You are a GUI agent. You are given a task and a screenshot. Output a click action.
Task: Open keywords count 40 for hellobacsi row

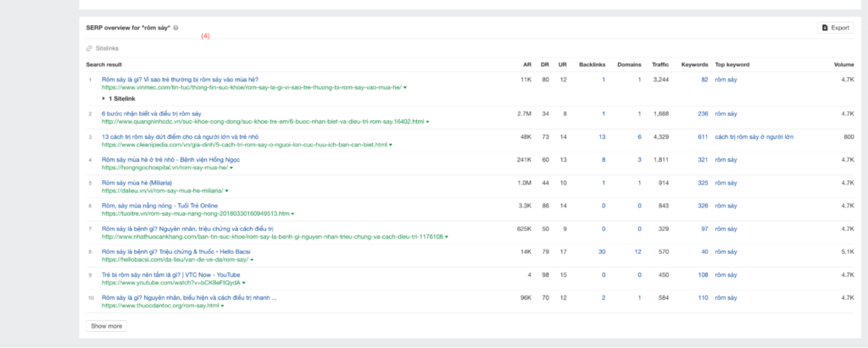[x=704, y=251]
